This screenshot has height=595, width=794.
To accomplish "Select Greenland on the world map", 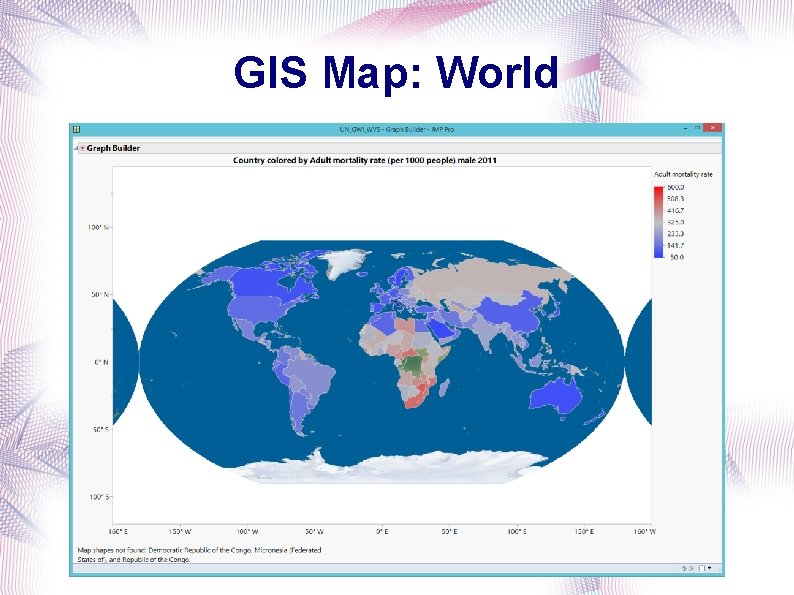I will point(344,261).
